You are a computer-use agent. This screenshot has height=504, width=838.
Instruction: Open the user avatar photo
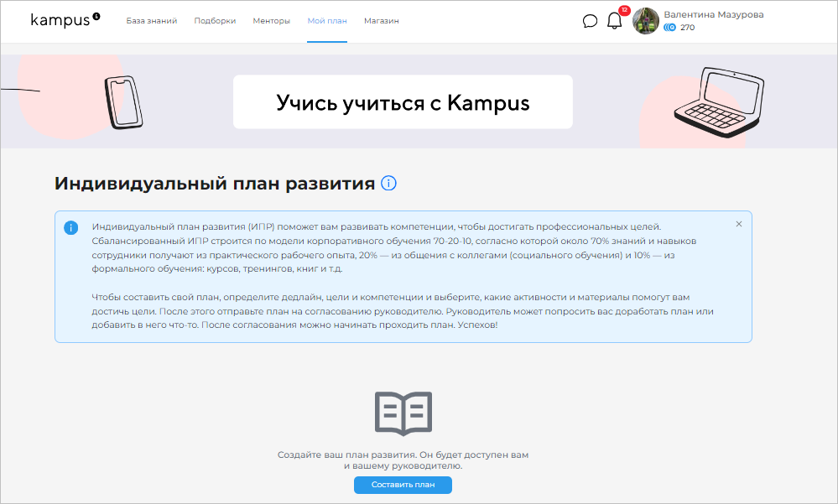point(646,21)
